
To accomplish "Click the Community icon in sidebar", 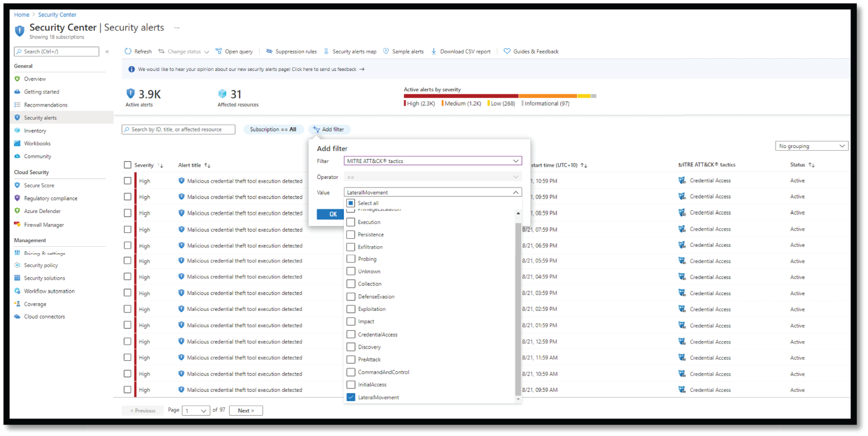I will (x=17, y=156).
